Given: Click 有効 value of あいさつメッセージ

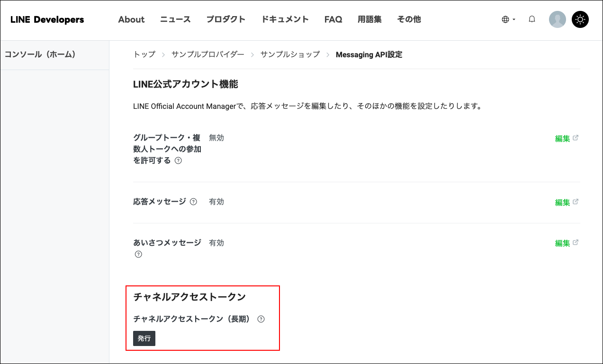Looking at the screenshot, I should pos(216,243).
